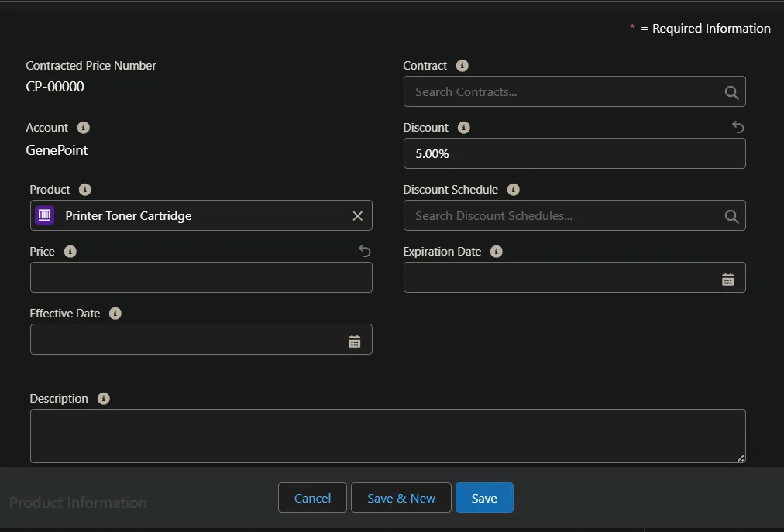Click the search icon in Discount Schedule field
Viewport: 784px width, 532px height.
[x=731, y=216]
